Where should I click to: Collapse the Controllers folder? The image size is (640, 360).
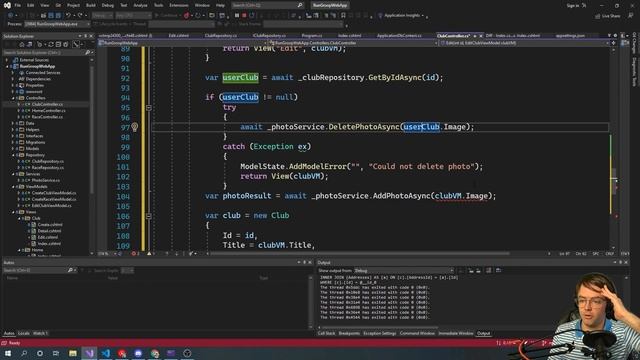click(x=13, y=98)
